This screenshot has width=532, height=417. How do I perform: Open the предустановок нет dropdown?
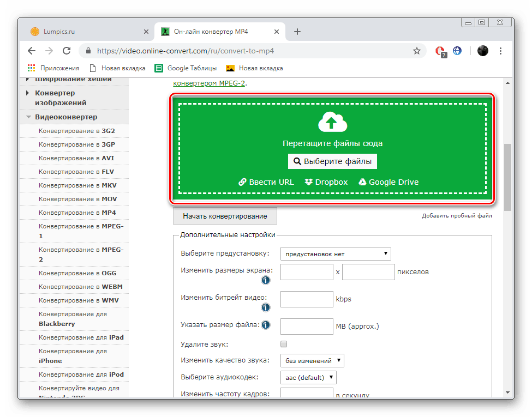[335, 253]
